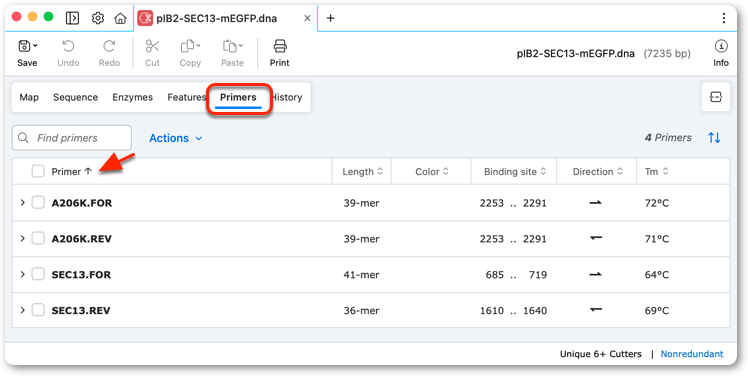The width and height of the screenshot is (748, 376).
Task: Click the Undo arrow icon
Action: click(x=68, y=46)
